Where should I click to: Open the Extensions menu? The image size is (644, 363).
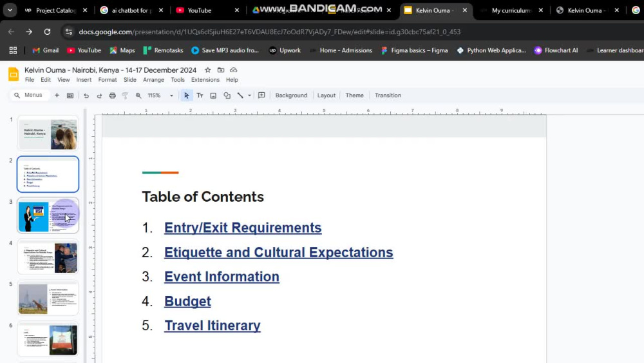tap(205, 80)
